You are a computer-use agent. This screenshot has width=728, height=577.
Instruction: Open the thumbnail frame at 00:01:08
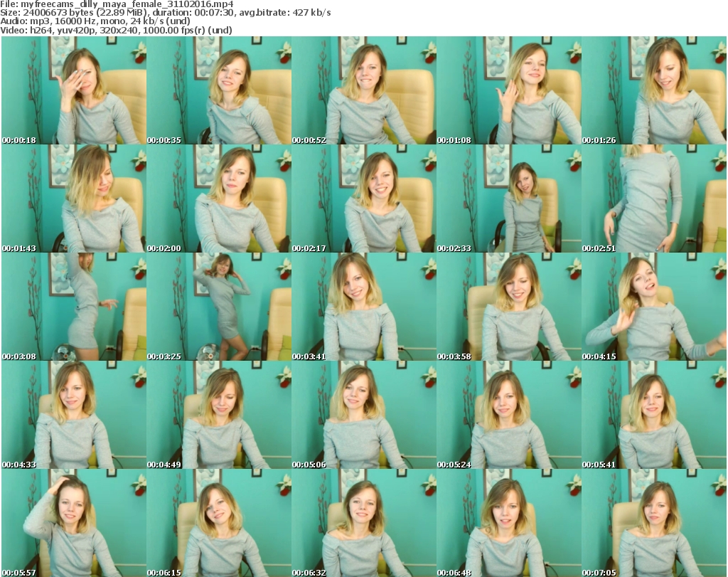pos(509,90)
